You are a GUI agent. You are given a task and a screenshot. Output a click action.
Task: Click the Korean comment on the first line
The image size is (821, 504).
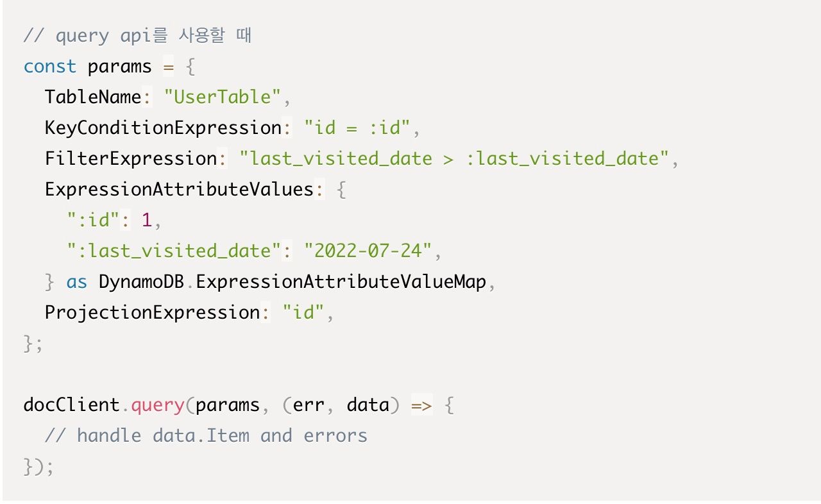137,35
